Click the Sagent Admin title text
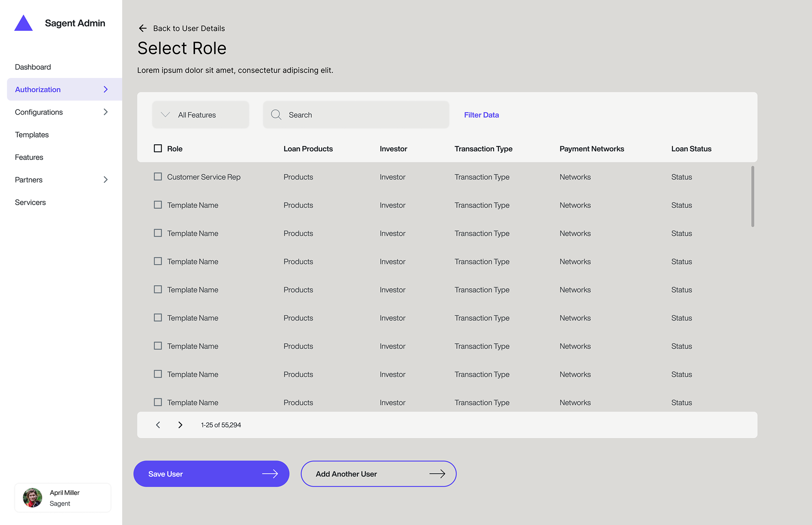The image size is (812, 525). 75,23
